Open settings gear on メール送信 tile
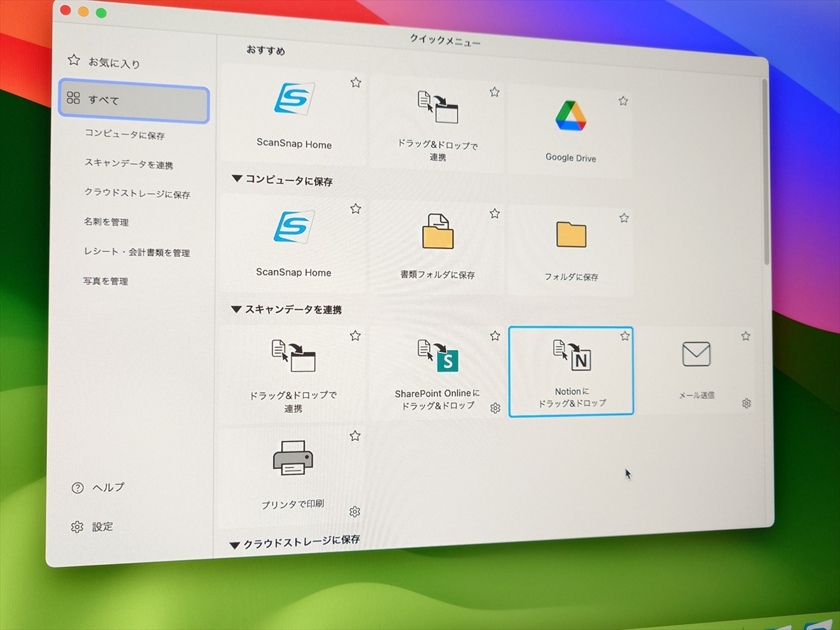The image size is (840, 630). click(746, 403)
